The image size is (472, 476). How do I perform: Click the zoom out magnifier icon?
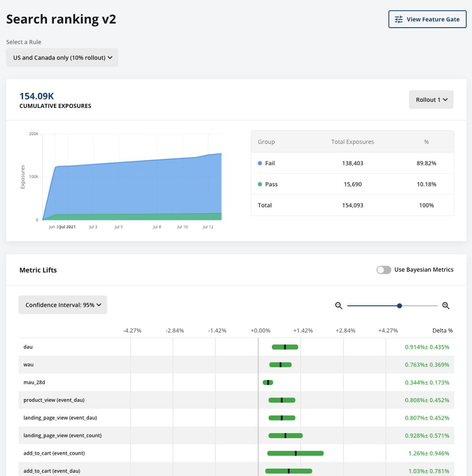[x=338, y=306]
